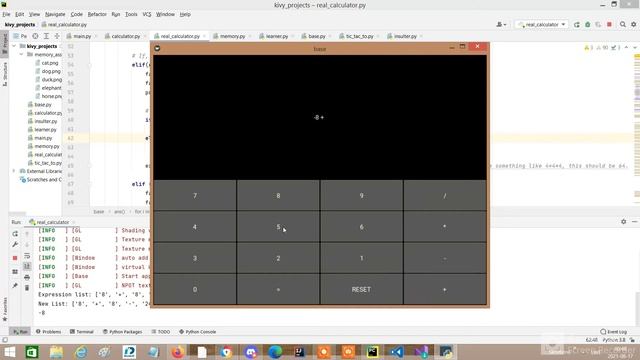Screen dimensions: 640x360
Task: Hide the Run panel with minimize dash
Action: click(x=634, y=222)
